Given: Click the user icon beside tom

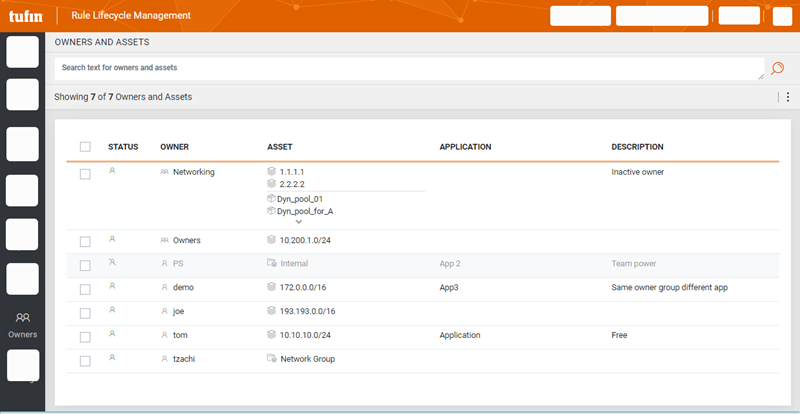Looking at the screenshot, I should [x=164, y=335].
